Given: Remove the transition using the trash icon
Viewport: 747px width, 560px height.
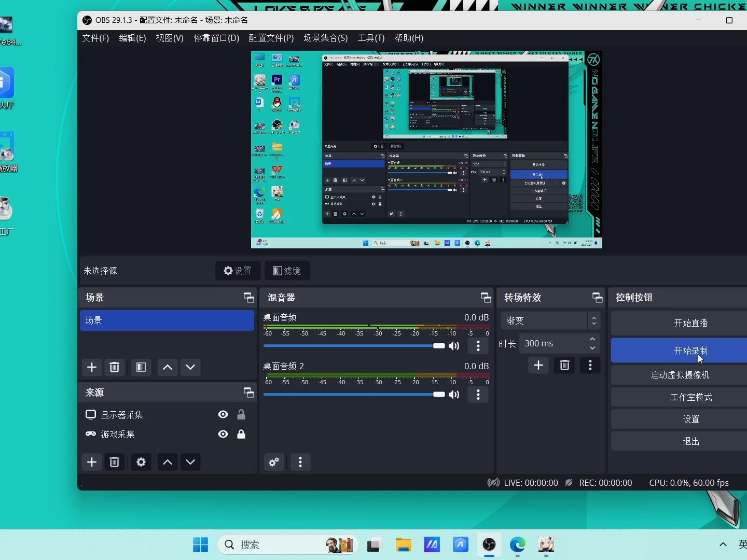Looking at the screenshot, I should tap(565, 366).
